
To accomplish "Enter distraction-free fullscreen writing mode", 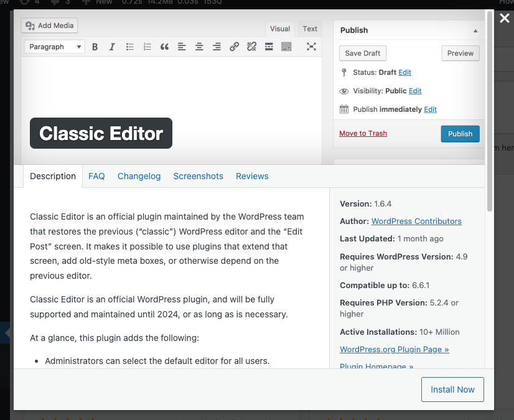I will [x=311, y=47].
